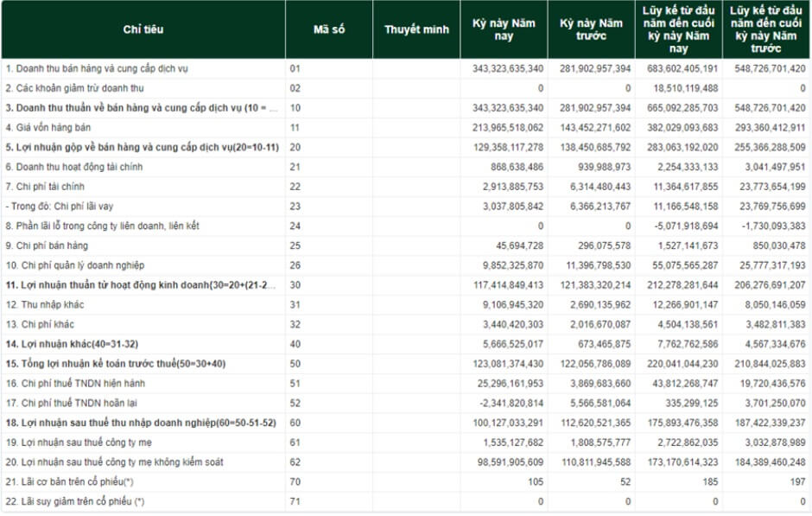Click the 'Kỳ này Năm trước' column header
Image resolution: width=812 pixels, height=516 pixels.
(591, 29)
